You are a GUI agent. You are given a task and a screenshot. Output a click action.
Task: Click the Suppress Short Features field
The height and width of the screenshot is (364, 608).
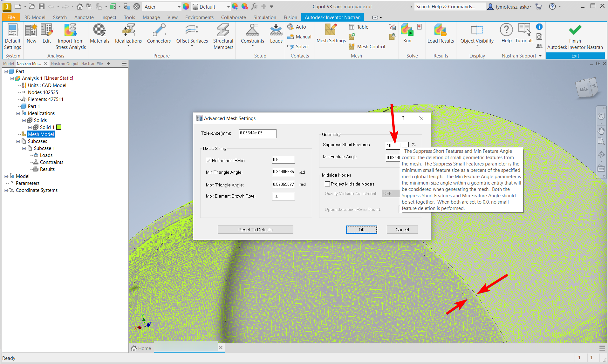coord(397,145)
